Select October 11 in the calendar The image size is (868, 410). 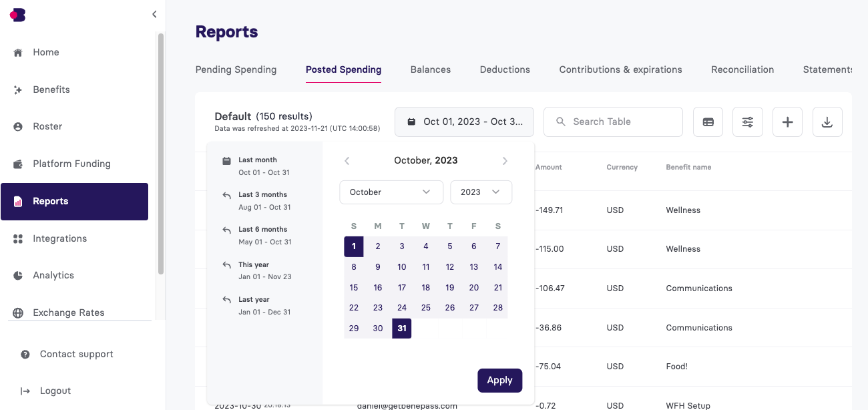point(426,267)
